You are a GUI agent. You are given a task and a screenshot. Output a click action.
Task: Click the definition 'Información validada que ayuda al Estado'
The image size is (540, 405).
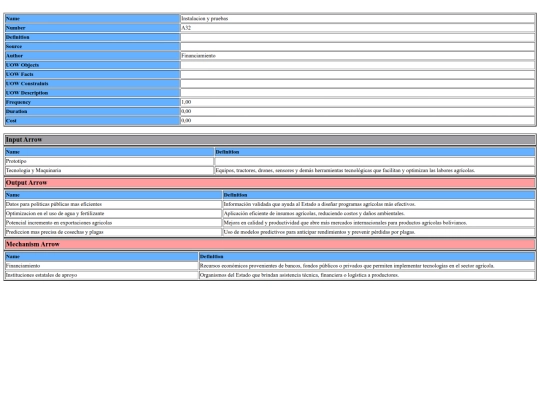(x=320, y=204)
